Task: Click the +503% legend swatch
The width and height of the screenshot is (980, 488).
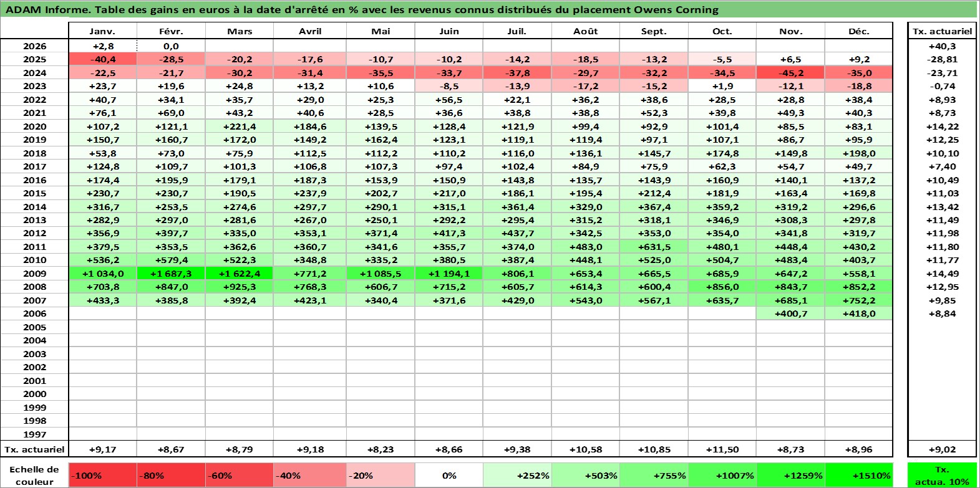Action: pyautogui.click(x=585, y=475)
